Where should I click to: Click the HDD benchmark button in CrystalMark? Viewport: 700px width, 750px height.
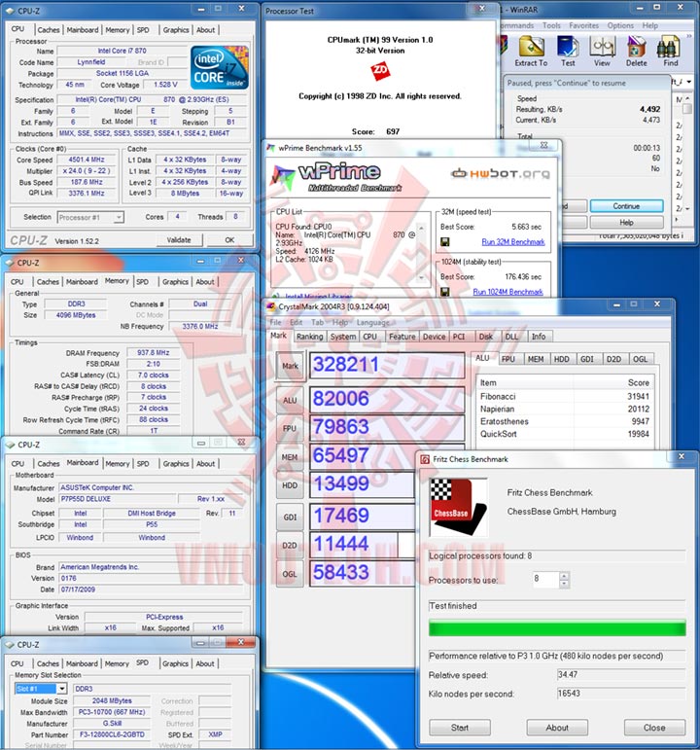pos(291,485)
